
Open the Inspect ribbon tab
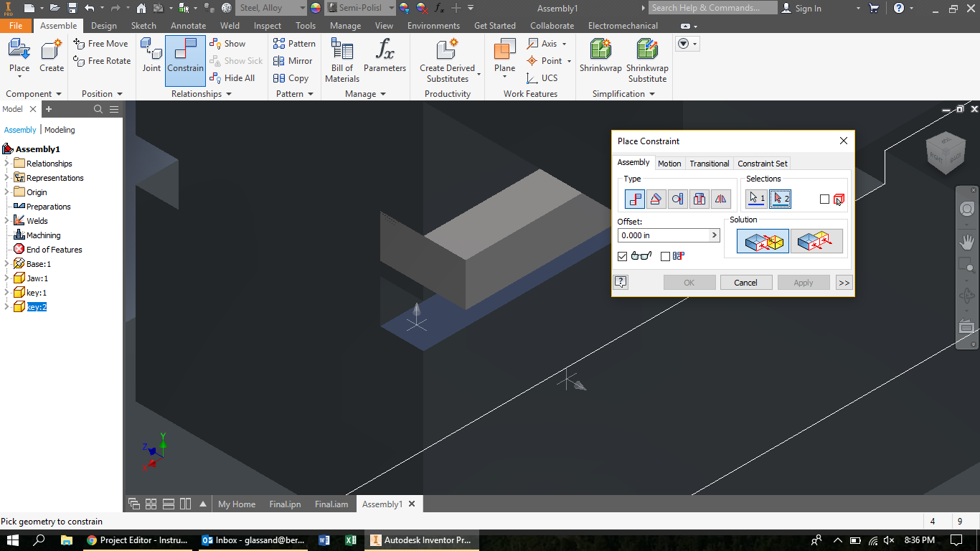[x=268, y=26]
